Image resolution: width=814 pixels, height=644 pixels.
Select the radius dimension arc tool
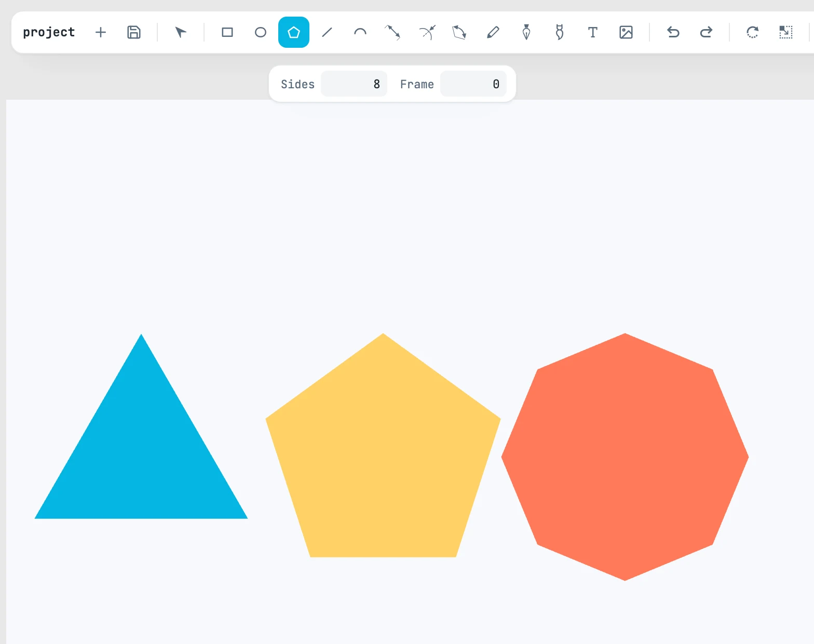tap(427, 32)
